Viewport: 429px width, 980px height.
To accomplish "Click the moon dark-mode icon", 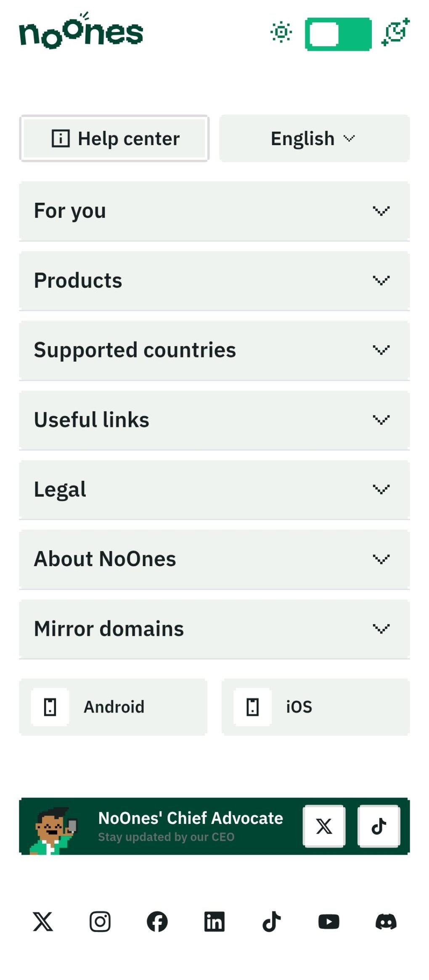I will tap(395, 32).
